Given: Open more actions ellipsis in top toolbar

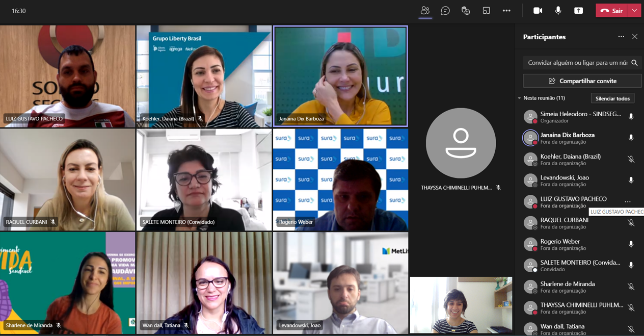Looking at the screenshot, I should pyautogui.click(x=506, y=11).
